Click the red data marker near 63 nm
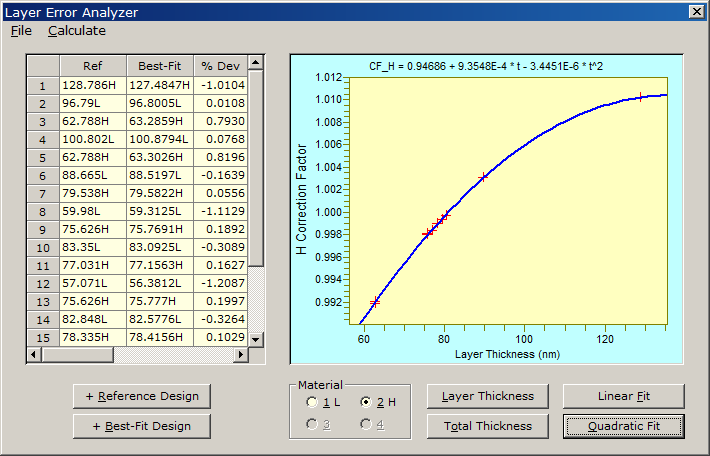 click(375, 302)
